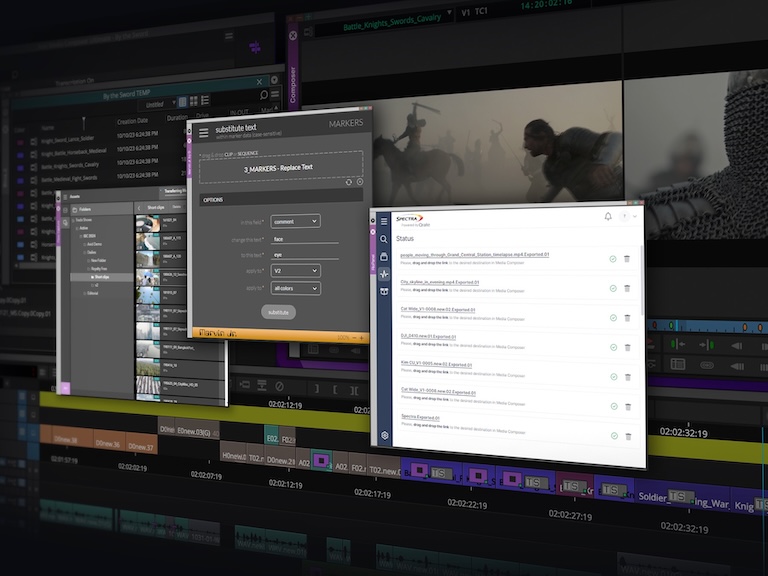Open the Transferring tab in Assets panel

tap(174, 191)
